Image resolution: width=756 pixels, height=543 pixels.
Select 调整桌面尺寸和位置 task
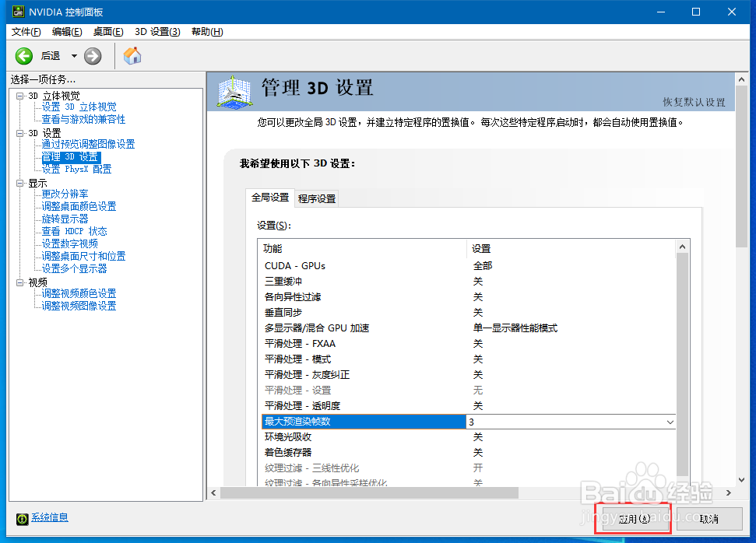click(x=83, y=256)
